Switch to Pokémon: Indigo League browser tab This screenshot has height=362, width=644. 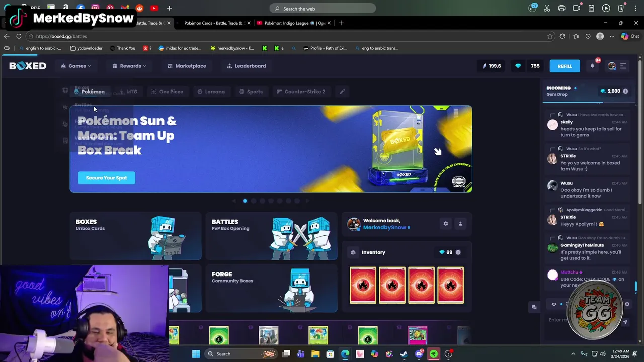tap(294, 23)
